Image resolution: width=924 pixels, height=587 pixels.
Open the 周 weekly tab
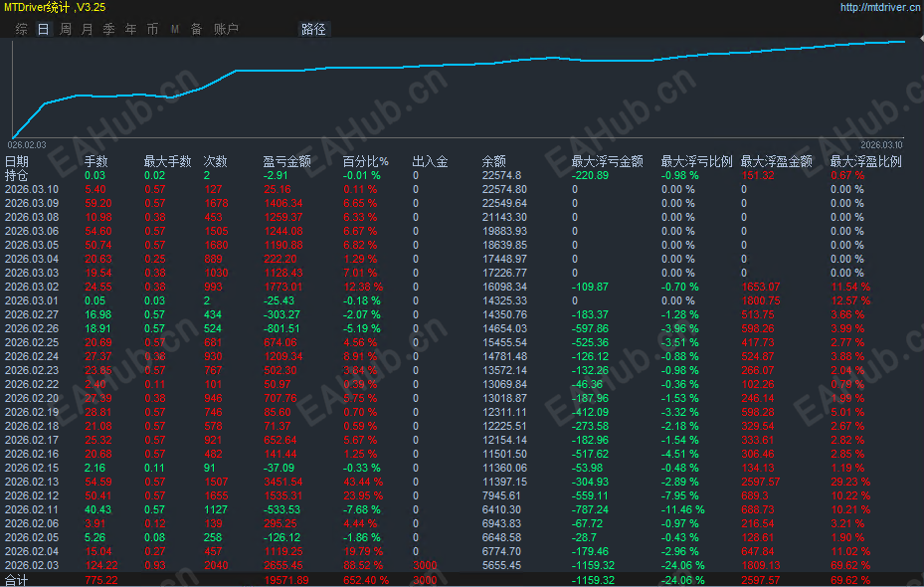point(66,29)
